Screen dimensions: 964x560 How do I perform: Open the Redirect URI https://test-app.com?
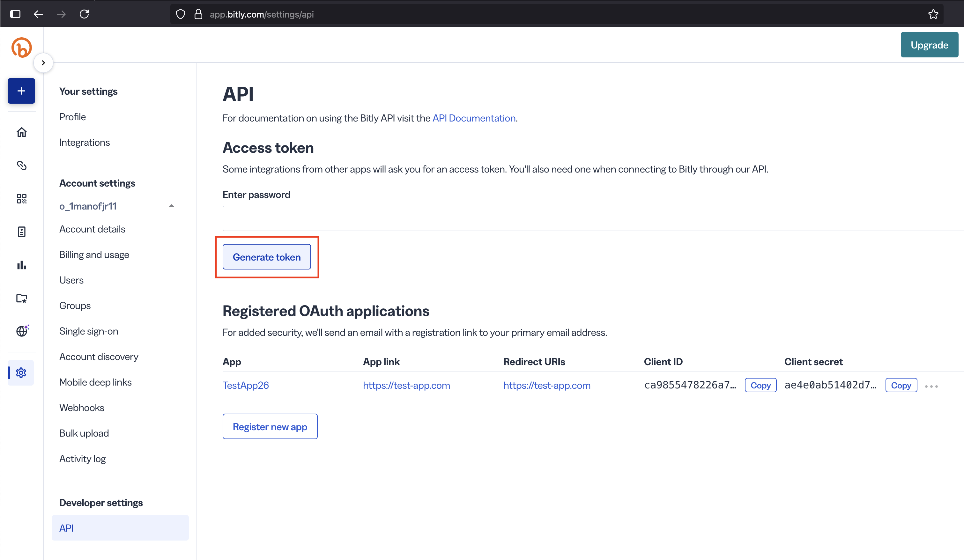(547, 385)
